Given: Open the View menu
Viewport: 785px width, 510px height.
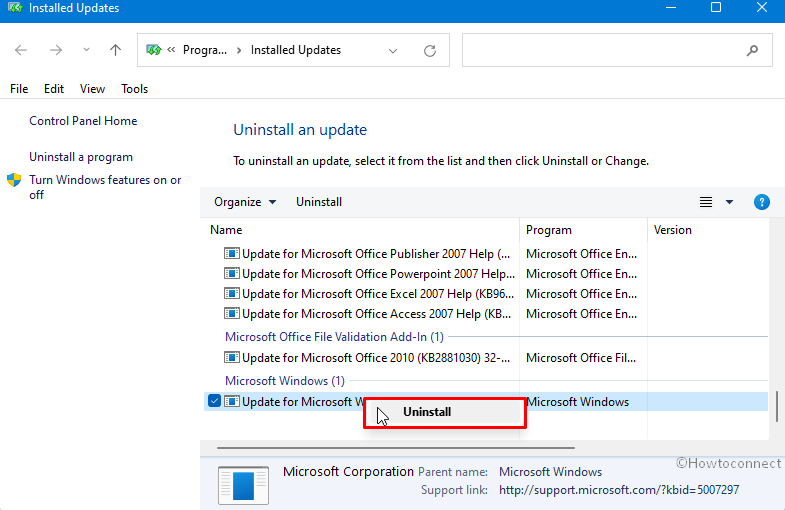Looking at the screenshot, I should 92,89.
